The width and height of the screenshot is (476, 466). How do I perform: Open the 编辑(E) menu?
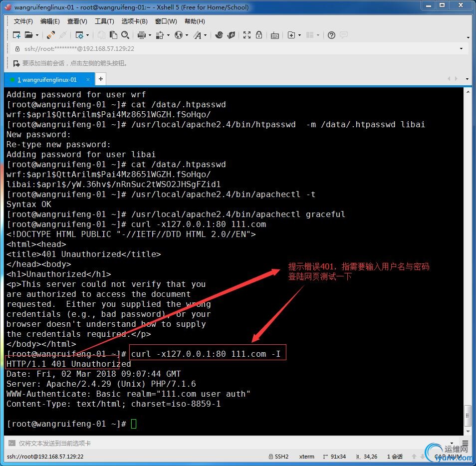click(x=50, y=21)
